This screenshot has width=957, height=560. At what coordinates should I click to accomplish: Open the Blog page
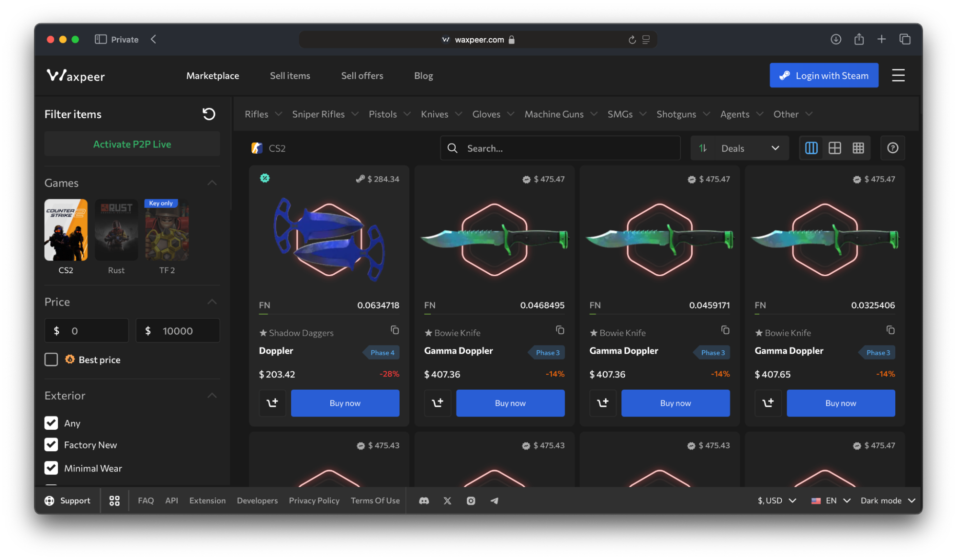(423, 76)
